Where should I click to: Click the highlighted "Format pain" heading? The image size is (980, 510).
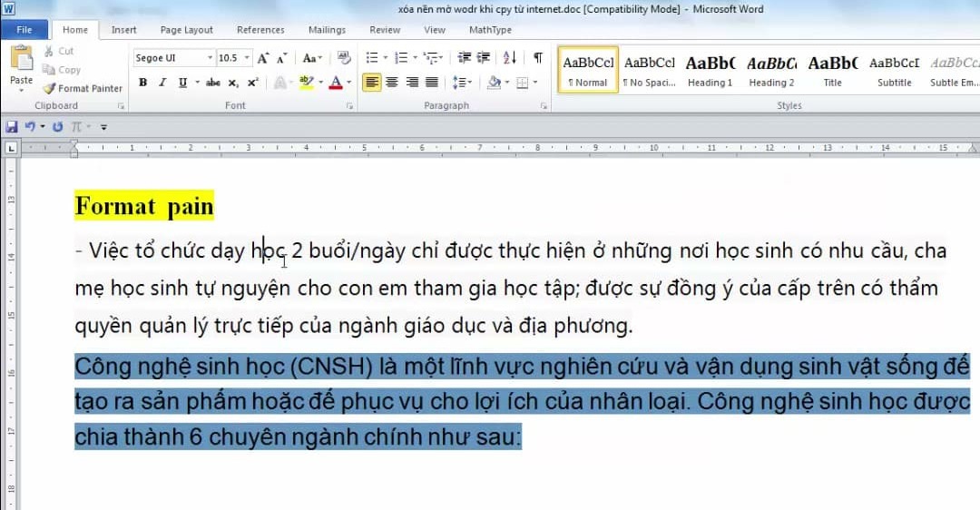tap(144, 206)
